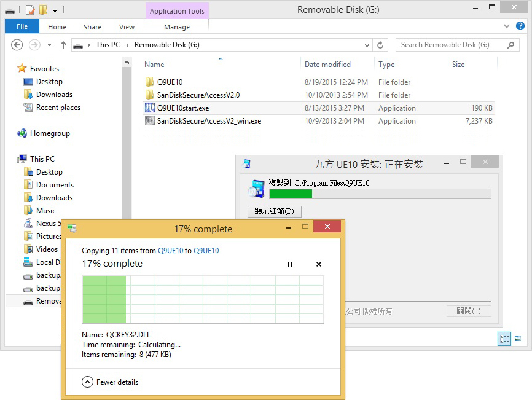Image resolution: width=532 pixels, height=400 pixels.
Task: Switch to large thumbnails view icon
Action: pos(518,339)
